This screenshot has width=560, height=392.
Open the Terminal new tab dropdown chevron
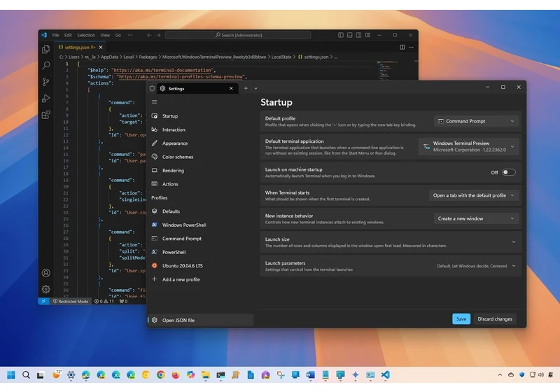click(x=255, y=88)
